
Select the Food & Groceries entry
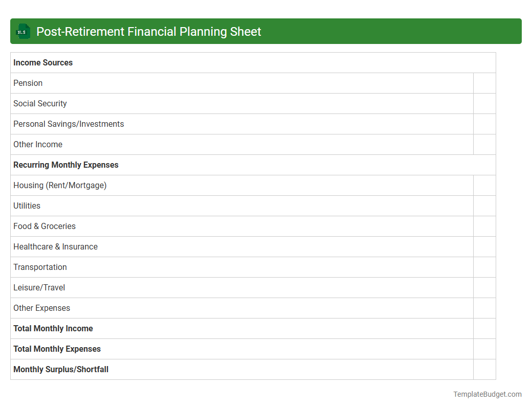[x=44, y=226]
